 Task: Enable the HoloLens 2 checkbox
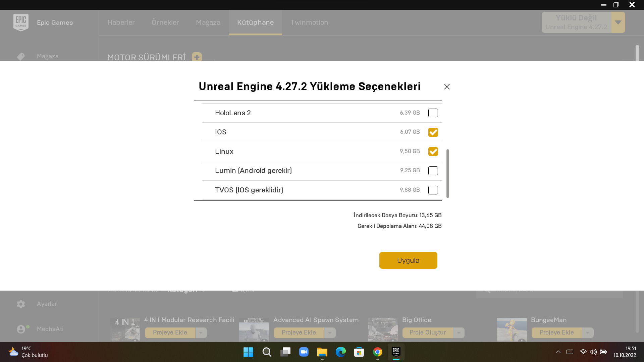[x=433, y=113]
